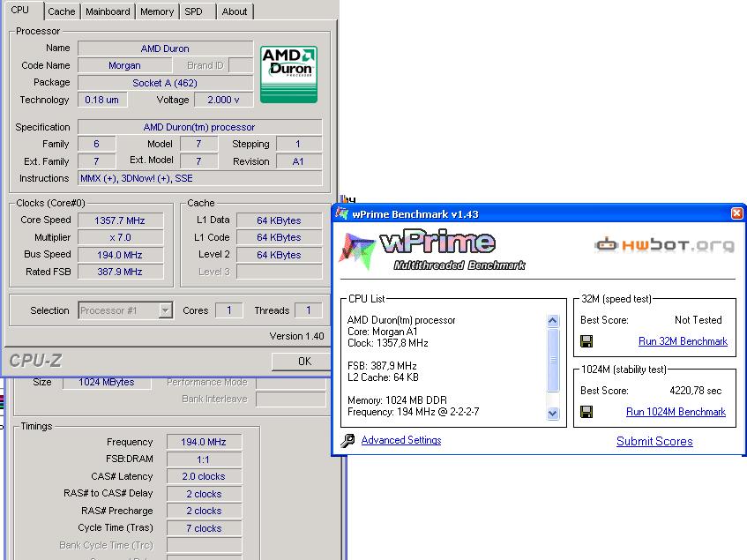Click Frequency: 194 MHz @ 2-2-2-7 line

point(414,412)
